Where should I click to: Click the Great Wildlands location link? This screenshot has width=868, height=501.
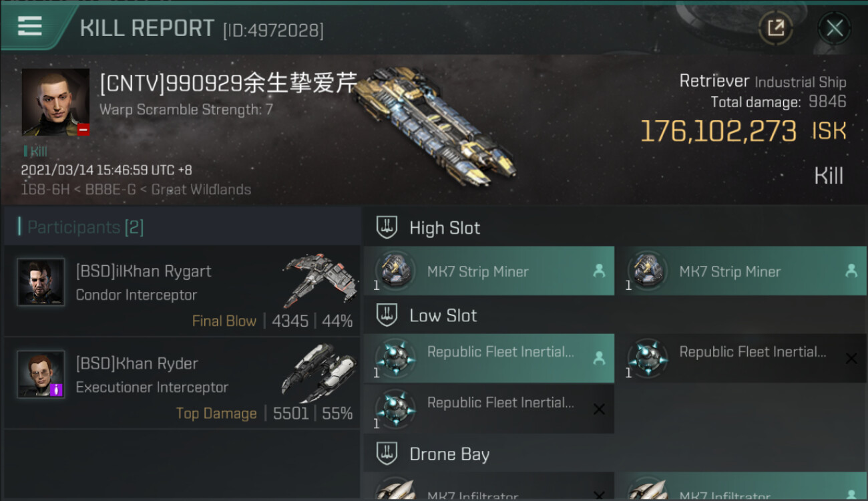201,189
